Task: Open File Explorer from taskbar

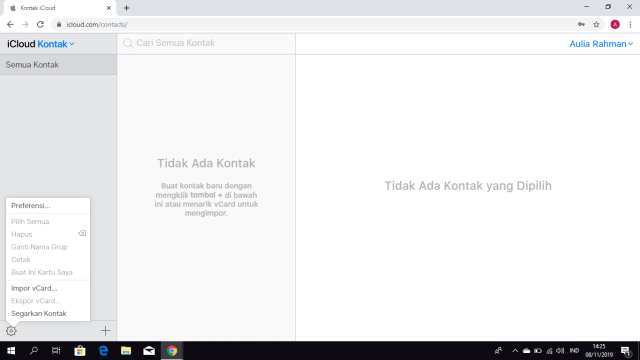Action: pos(126,351)
